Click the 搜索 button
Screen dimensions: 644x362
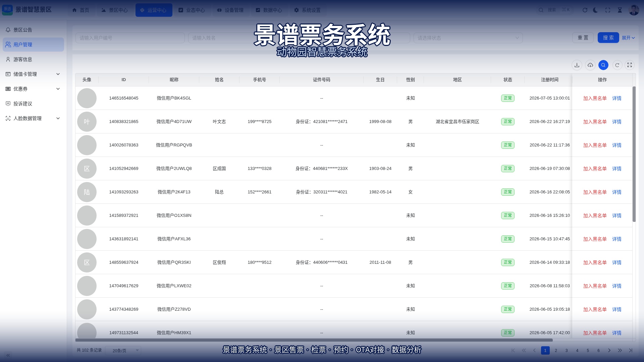pos(608,38)
